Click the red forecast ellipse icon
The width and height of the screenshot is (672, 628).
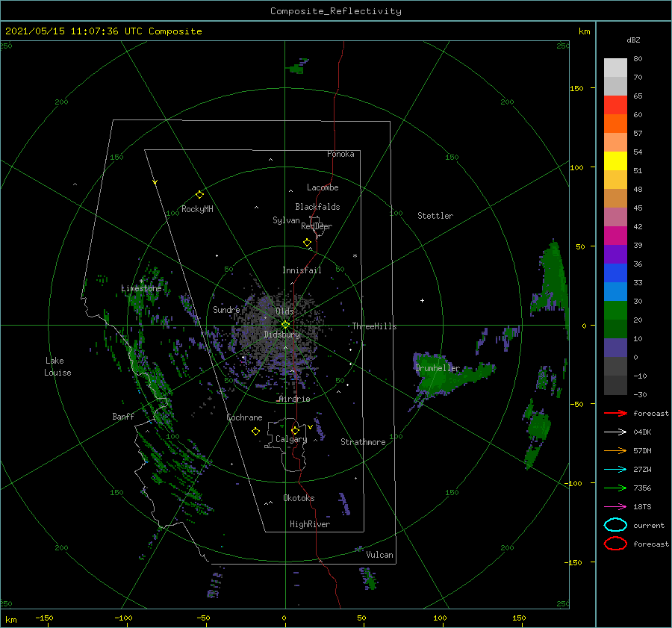615,544
